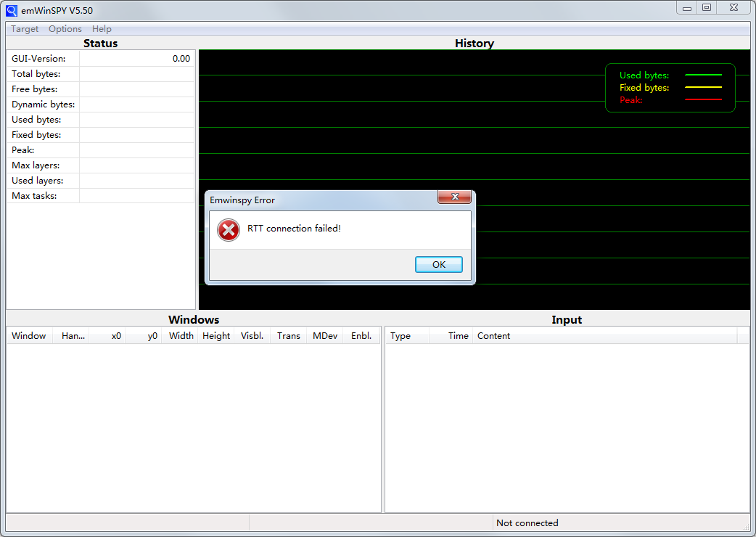This screenshot has height=537, width=756.
Task: Click the Fixed bytes: row in Status
Action: (101, 135)
